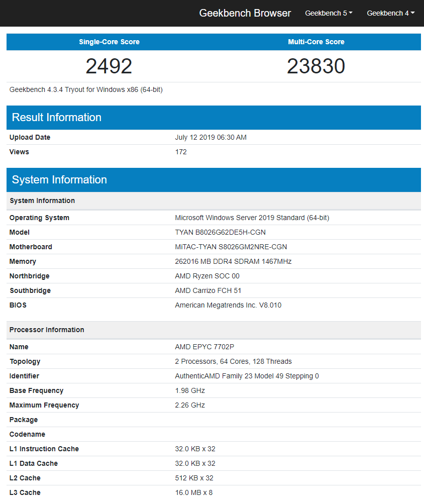Open the Geekbench Browser home link
The image size is (424, 504).
point(245,13)
